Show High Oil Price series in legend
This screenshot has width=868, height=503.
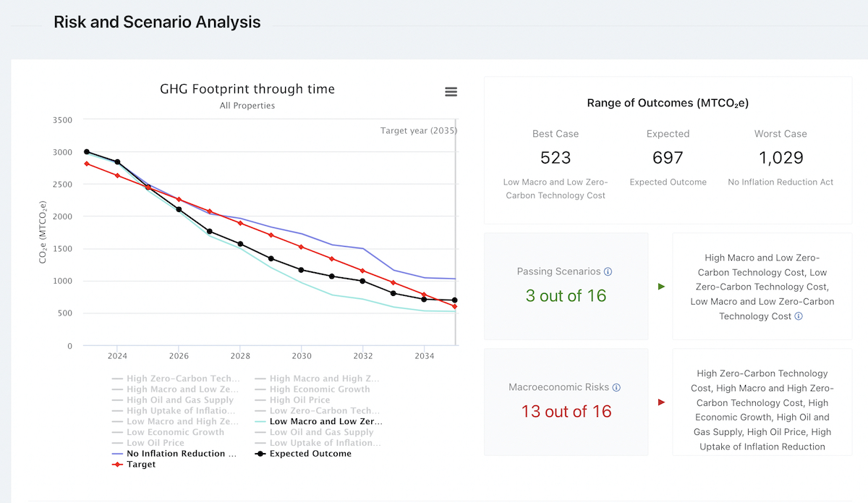pos(299,400)
